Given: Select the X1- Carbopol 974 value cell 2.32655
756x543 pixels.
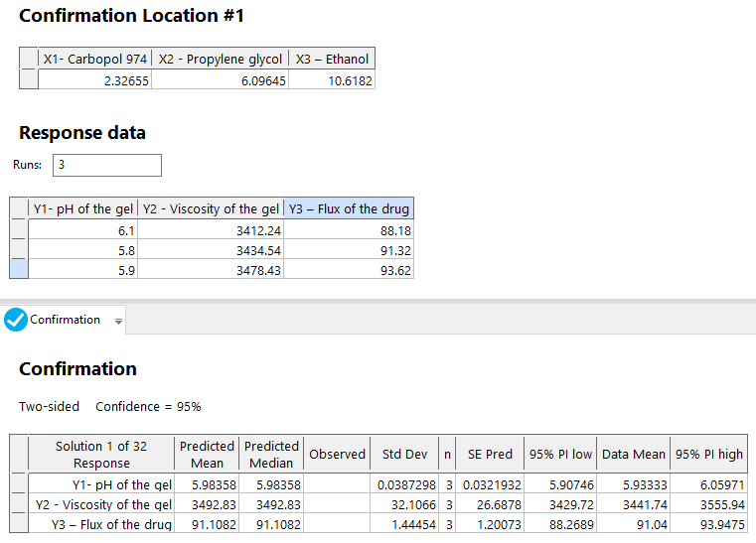Looking at the screenshot, I should [95, 80].
